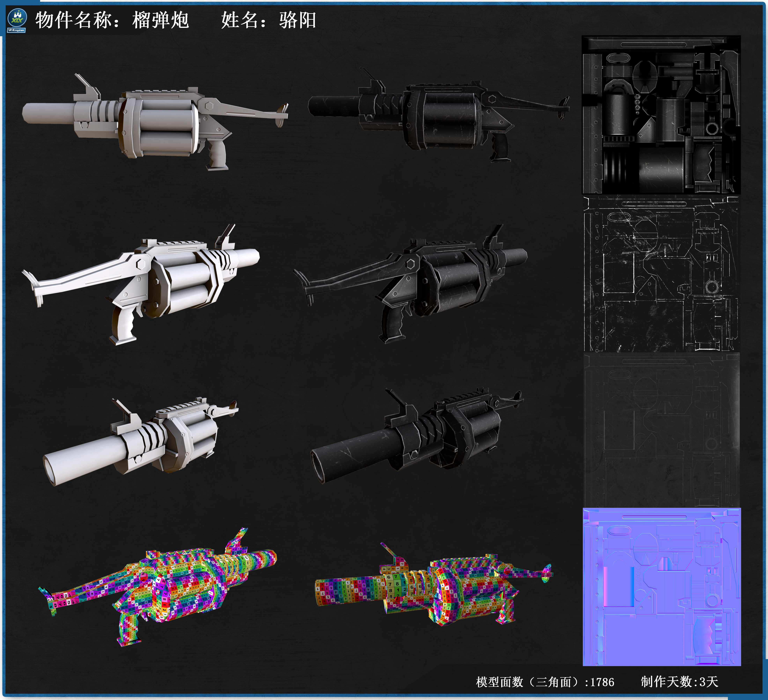Click the XLY VR Kingdom logo

tap(17, 21)
